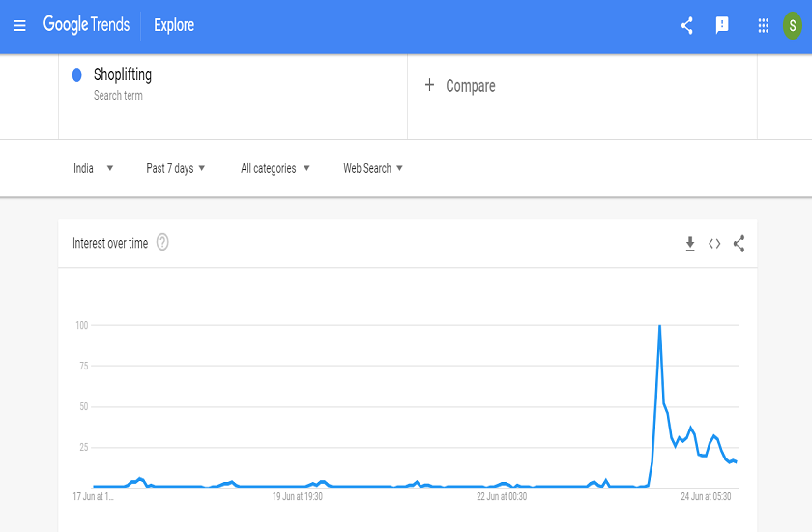Open the account avatar labeled S
The width and height of the screenshot is (812, 532).
[x=793, y=25]
